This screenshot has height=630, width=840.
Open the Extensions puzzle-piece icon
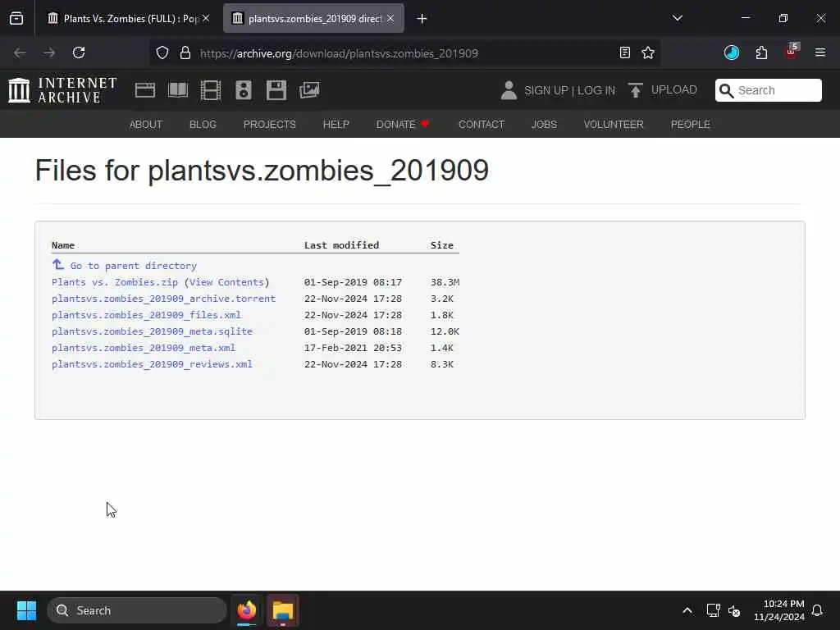[x=761, y=52]
